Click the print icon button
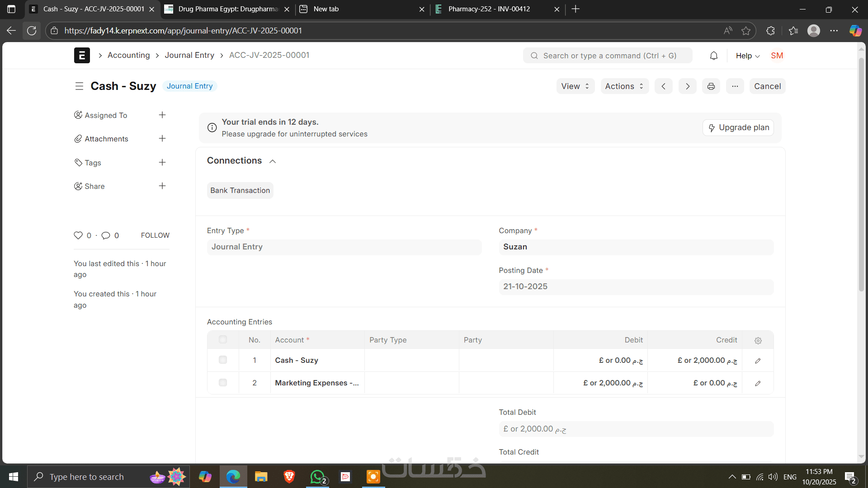Viewport: 868px width, 488px height. click(x=711, y=86)
